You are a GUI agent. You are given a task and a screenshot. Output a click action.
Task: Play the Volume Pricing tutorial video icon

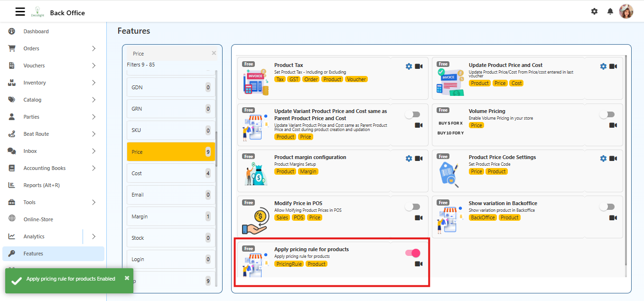click(613, 125)
